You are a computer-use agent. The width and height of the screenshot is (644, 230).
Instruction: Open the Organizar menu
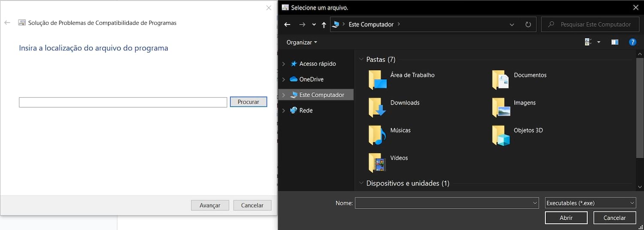(302, 42)
